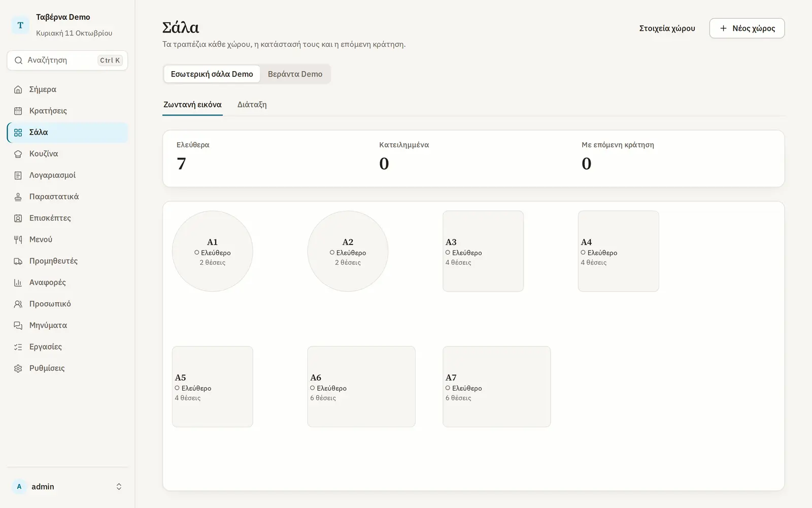Click the Λογαριασμοί receipt icon

[x=18, y=175]
